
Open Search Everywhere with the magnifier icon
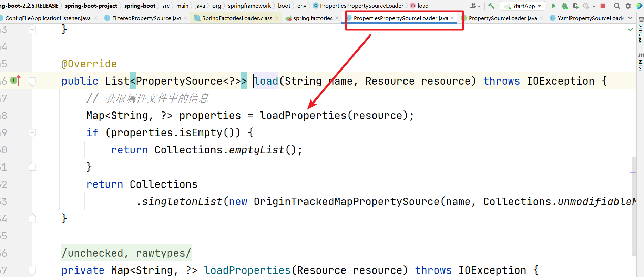pyautogui.click(x=617, y=6)
